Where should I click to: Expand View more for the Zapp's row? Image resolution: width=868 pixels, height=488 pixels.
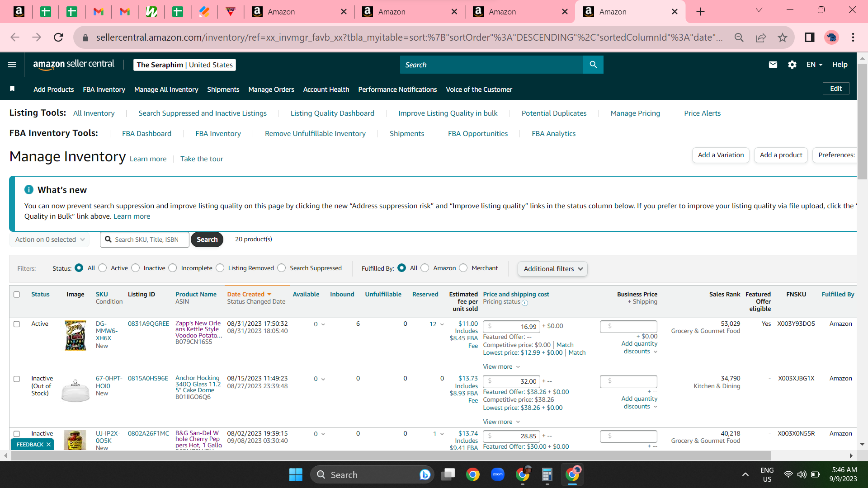tap(501, 366)
